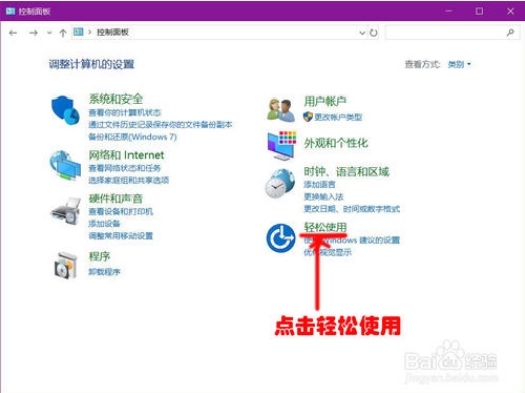
Task: Open the Windows 建议的设置 link
Action: [x=352, y=240]
